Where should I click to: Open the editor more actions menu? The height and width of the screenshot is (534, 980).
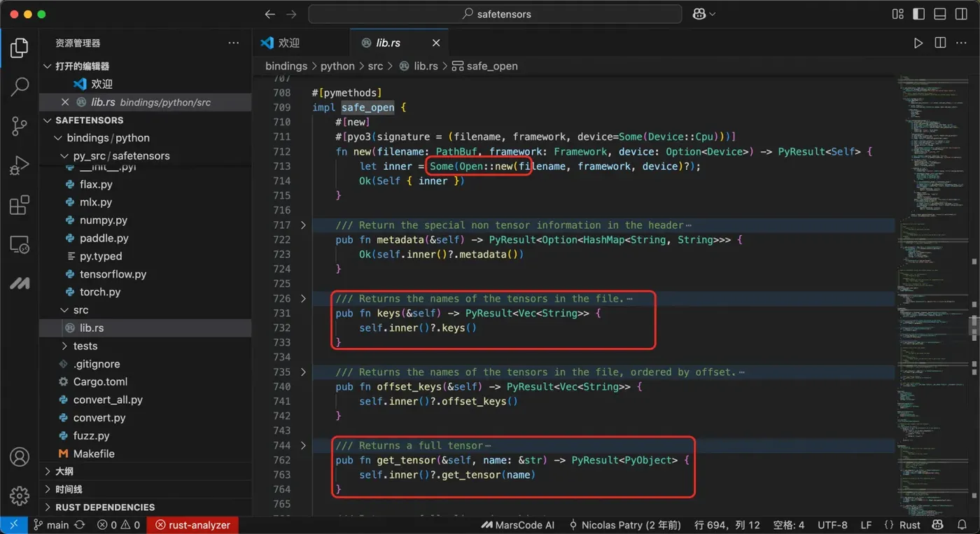tap(961, 43)
